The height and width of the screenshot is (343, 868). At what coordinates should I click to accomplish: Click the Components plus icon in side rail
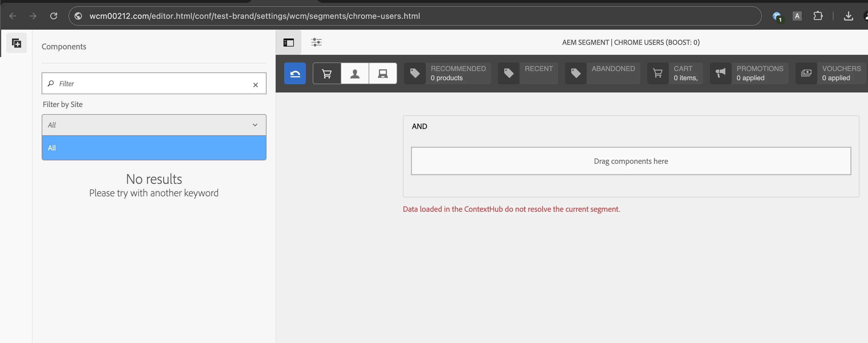coord(17,43)
